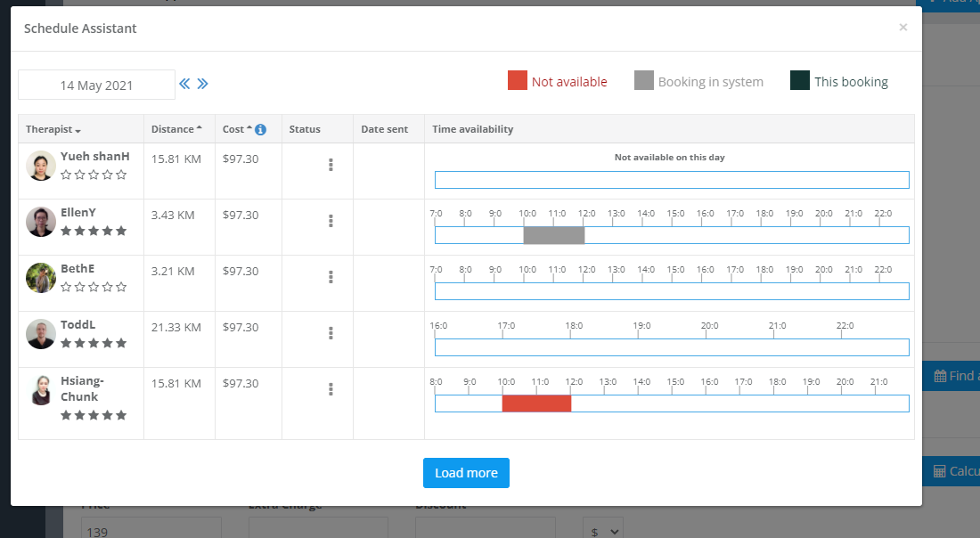Click BethE's profile photo

click(x=41, y=278)
